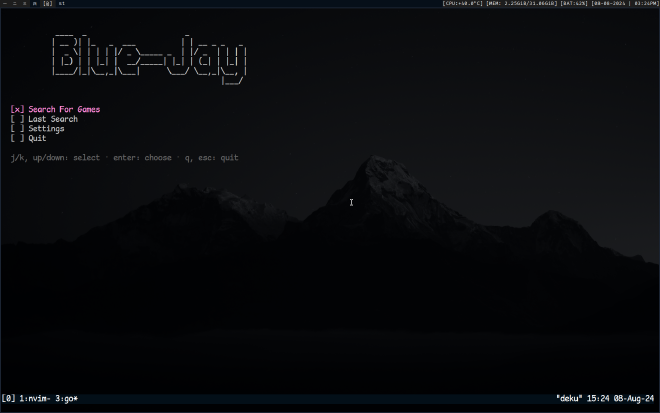
Task: Click the 15:24 time in tmux status bar
Action: (598, 398)
